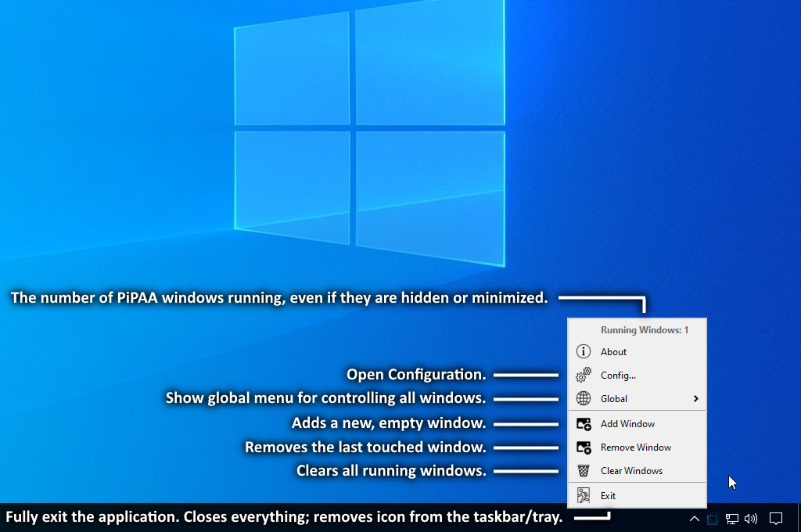
Task: Select Exit to quit the application
Action: [x=637, y=496]
